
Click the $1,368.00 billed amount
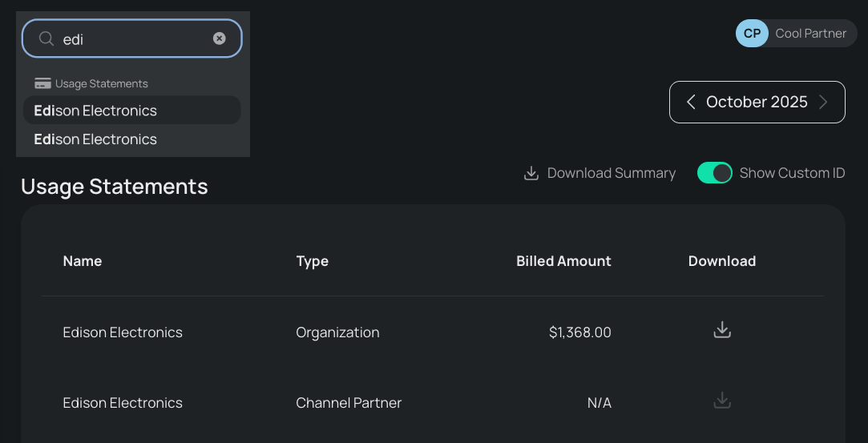coord(580,332)
